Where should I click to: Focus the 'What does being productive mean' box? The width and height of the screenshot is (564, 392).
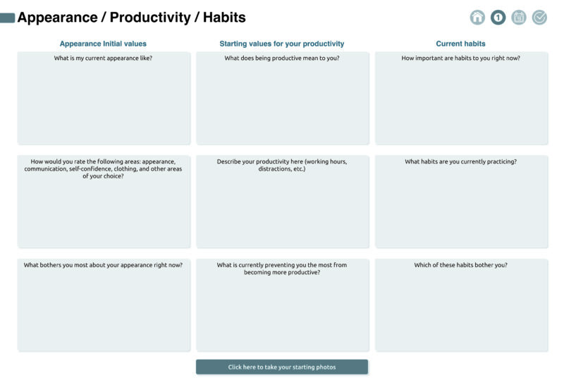pos(282,102)
